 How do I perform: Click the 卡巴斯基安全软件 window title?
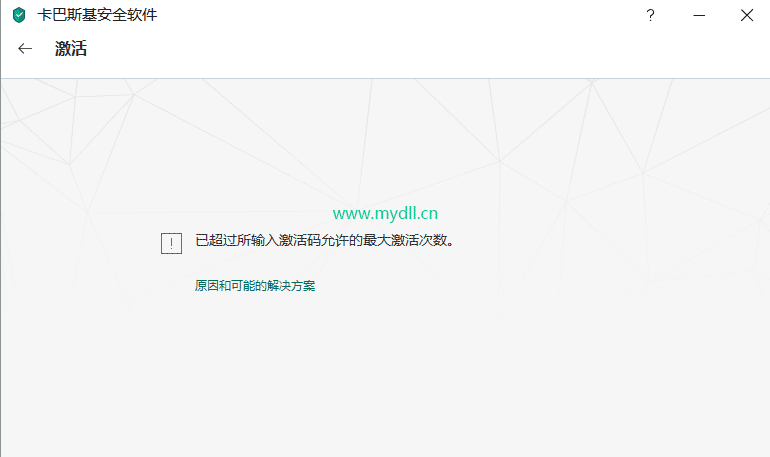(97, 15)
